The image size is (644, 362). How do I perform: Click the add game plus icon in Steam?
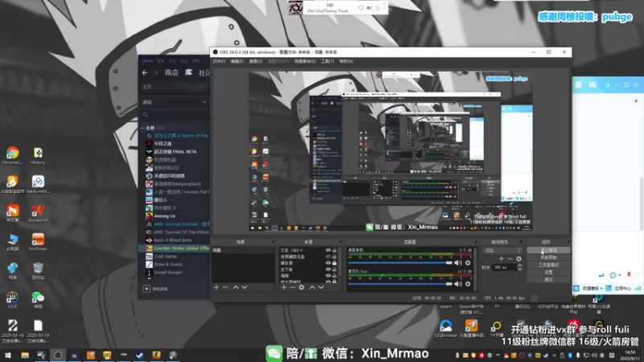pyautogui.click(x=147, y=289)
